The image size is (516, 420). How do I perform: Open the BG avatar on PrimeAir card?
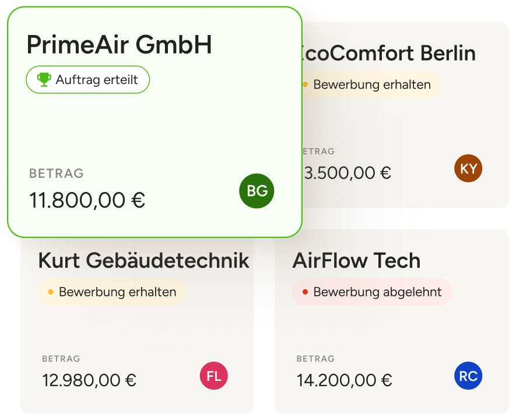(257, 191)
